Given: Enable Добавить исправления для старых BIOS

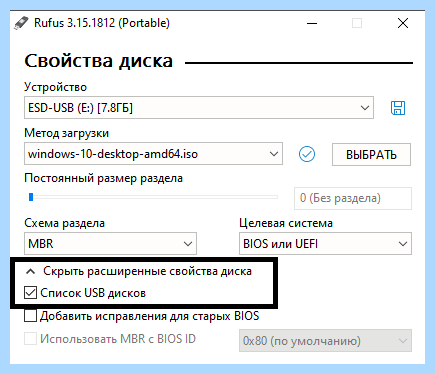Looking at the screenshot, I should coord(30,316).
